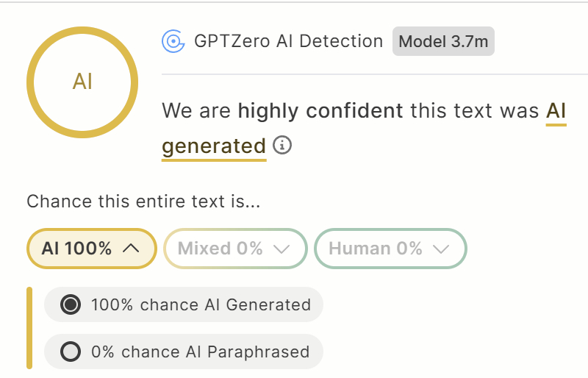Select the "0% chance AI Paraphrased" radio button
The image size is (588, 378).
(71, 352)
